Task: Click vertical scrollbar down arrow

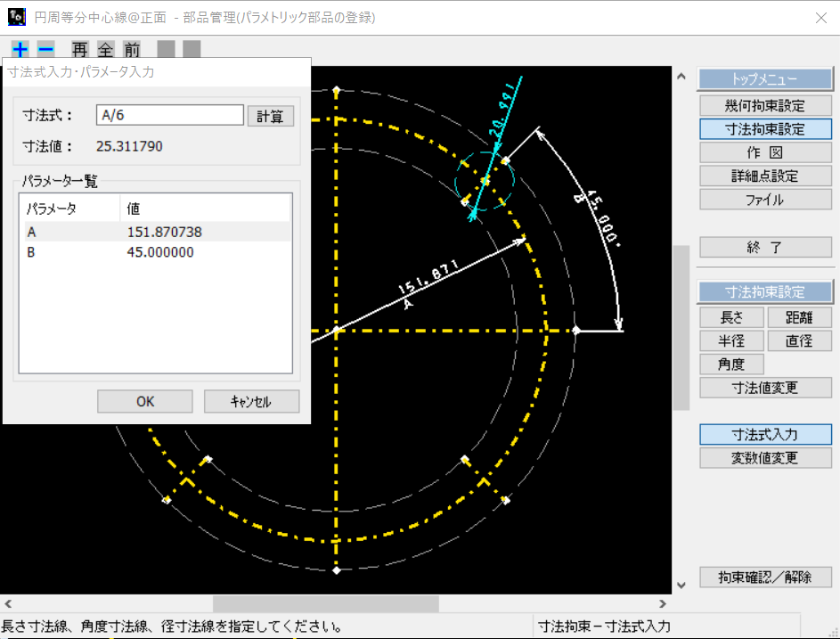Action: [x=681, y=585]
